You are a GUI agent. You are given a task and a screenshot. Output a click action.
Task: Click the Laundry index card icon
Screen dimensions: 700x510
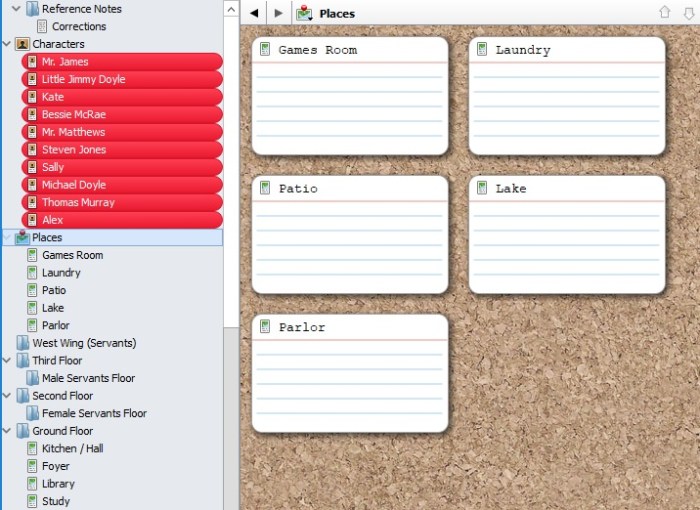click(482, 50)
